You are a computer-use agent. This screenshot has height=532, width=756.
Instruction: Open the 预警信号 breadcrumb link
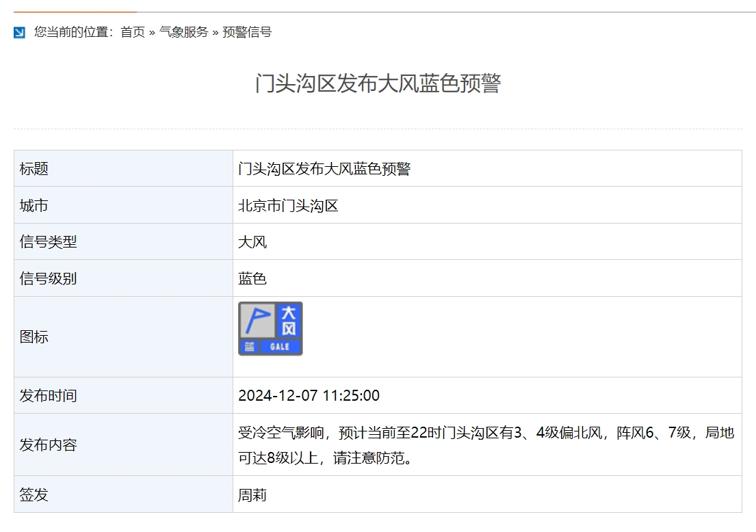[x=247, y=32]
